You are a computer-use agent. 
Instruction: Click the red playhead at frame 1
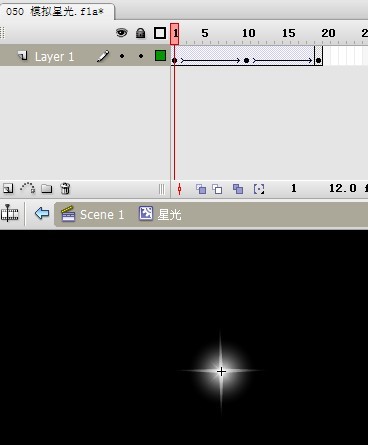tap(174, 34)
